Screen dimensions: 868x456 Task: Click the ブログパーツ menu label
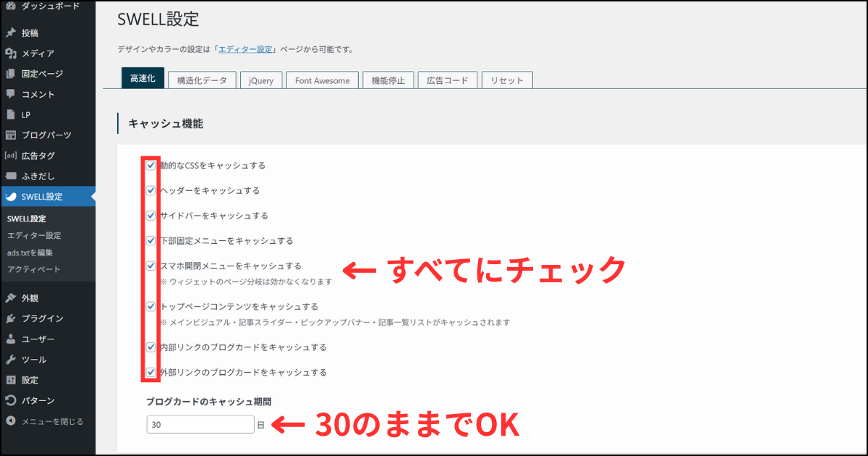pyautogui.click(x=46, y=135)
